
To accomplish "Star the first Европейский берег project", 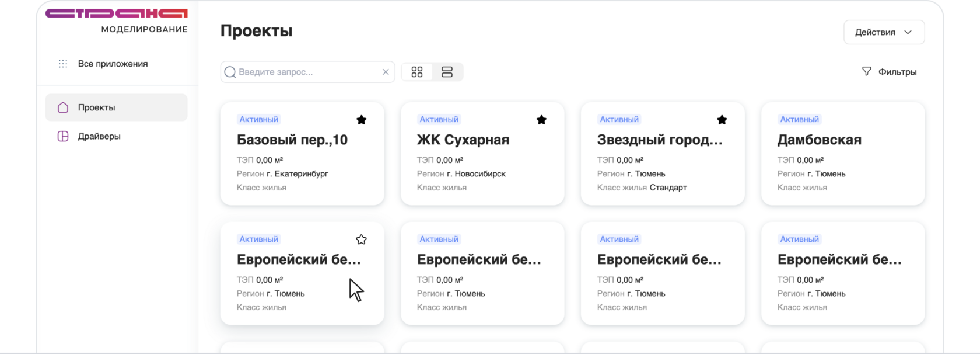I will (x=362, y=240).
